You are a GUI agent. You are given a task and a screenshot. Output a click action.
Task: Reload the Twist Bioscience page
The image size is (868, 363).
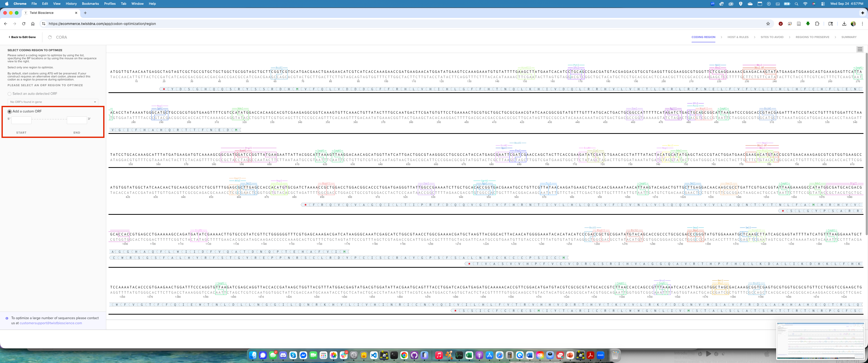coord(23,24)
